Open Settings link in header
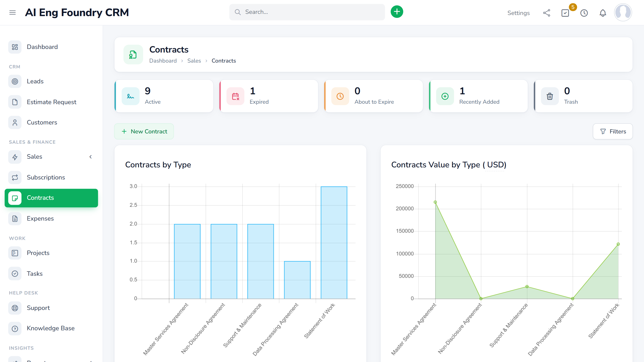 (x=519, y=13)
